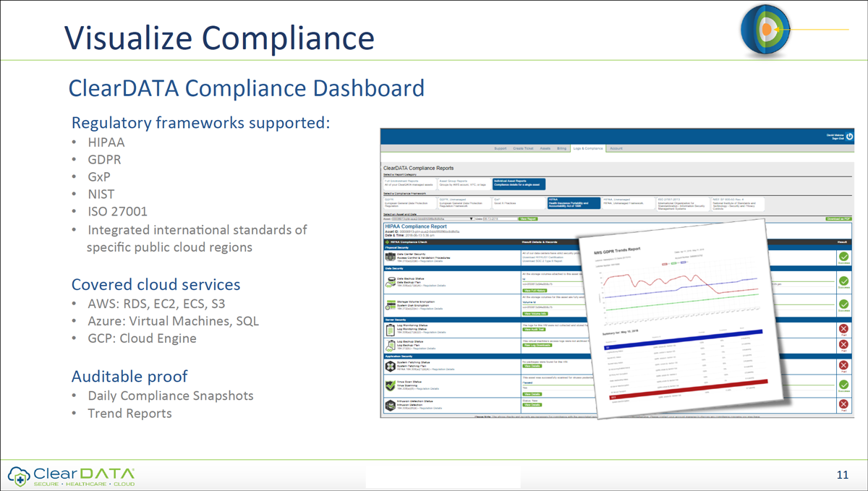Click Fail icon for Log Monitoring Status

coord(843,328)
